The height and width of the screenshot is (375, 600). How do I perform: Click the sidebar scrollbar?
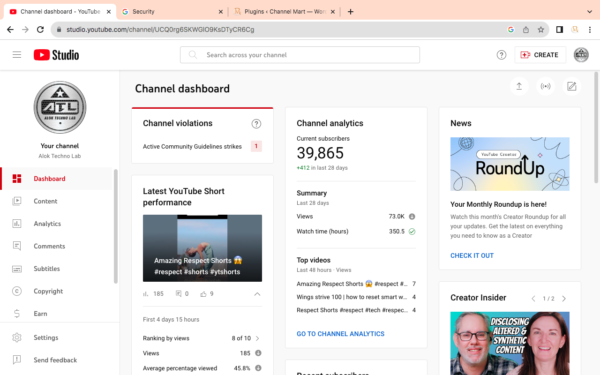116,226
